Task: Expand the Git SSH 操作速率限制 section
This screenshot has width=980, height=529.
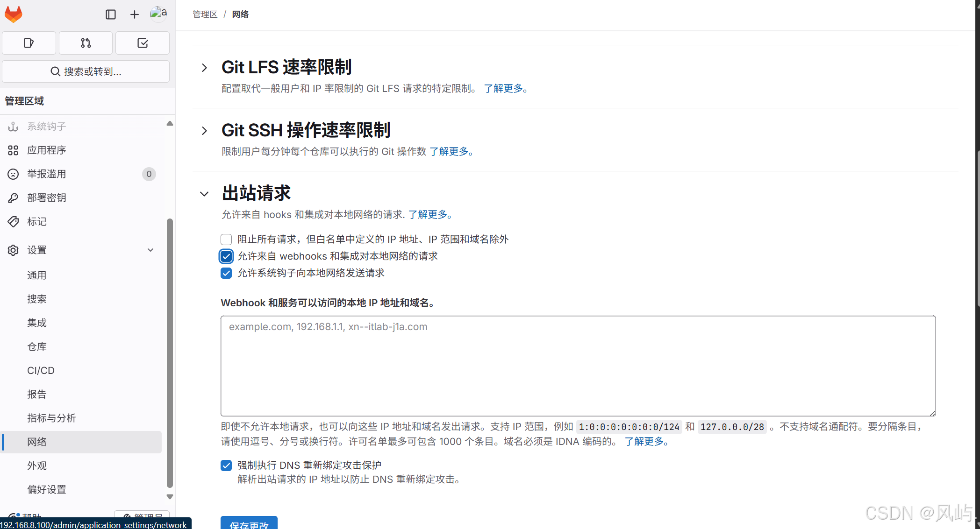Action: pyautogui.click(x=204, y=131)
